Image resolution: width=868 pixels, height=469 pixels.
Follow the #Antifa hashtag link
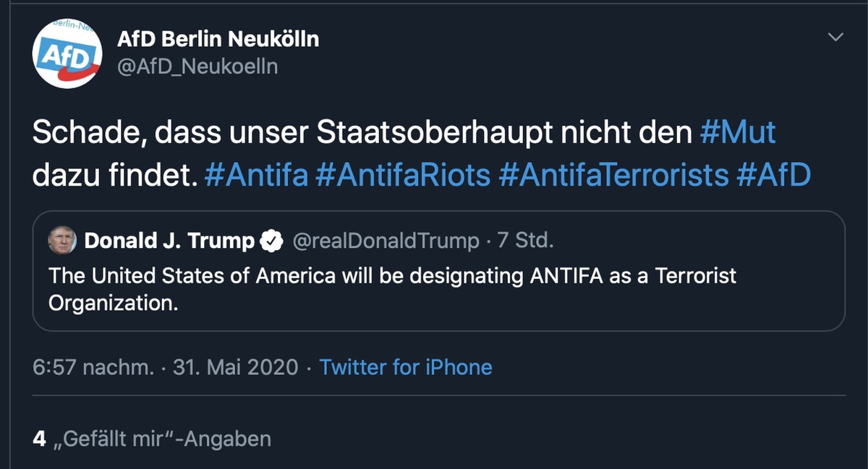pyautogui.click(x=257, y=175)
